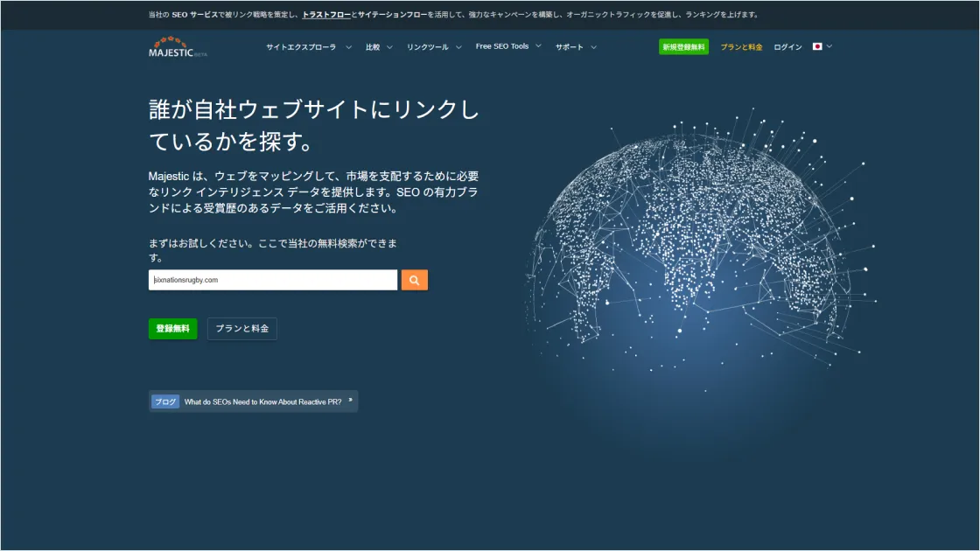Expand the サイトエクスプローラ chevron
Image resolution: width=980 pixels, height=551 pixels.
pyautogui.click(x=349, y=47)
